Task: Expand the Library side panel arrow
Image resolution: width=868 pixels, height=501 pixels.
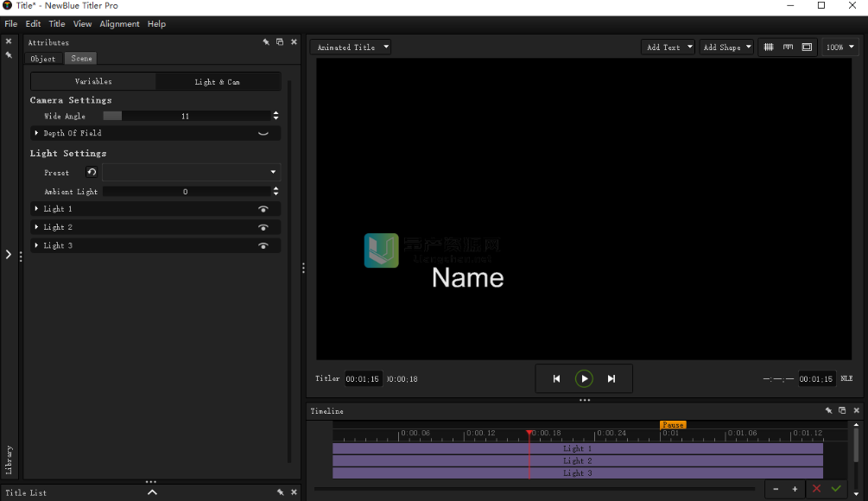Action: (9, 255)
